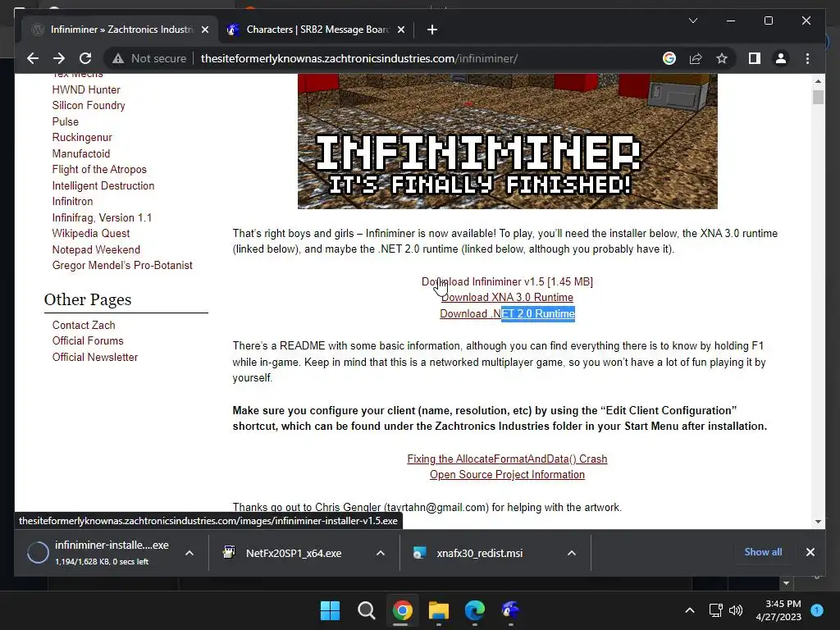Open the Google icon in address bar
This screenshot has height=630, width=840.
pyautogui.click(x=669, y=58)
